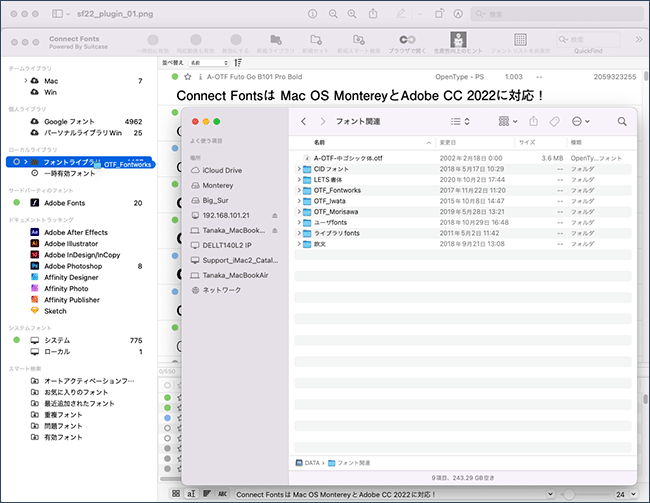Open the Finder list view switcher
Screen dimensions: 650x503
460,121
